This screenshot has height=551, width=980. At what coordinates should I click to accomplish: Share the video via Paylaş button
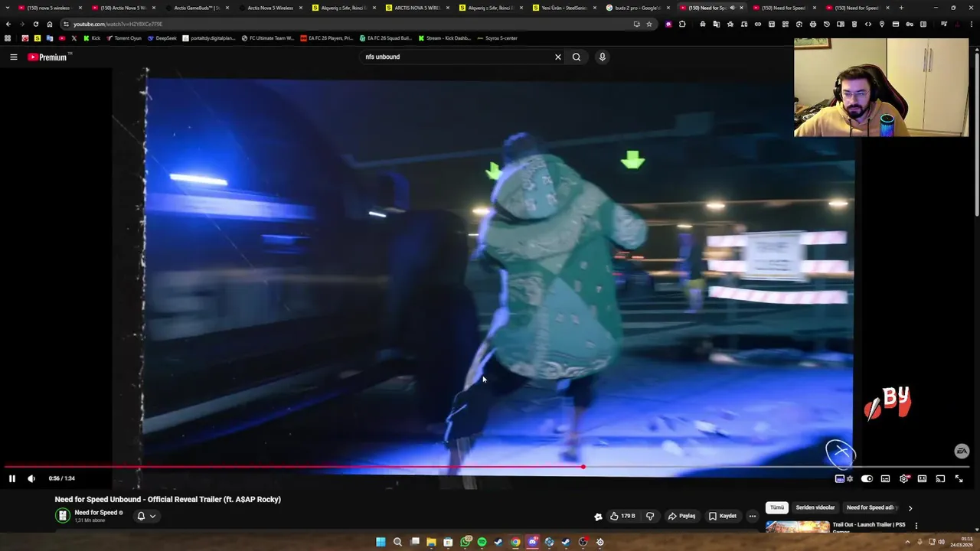(681, 516)
